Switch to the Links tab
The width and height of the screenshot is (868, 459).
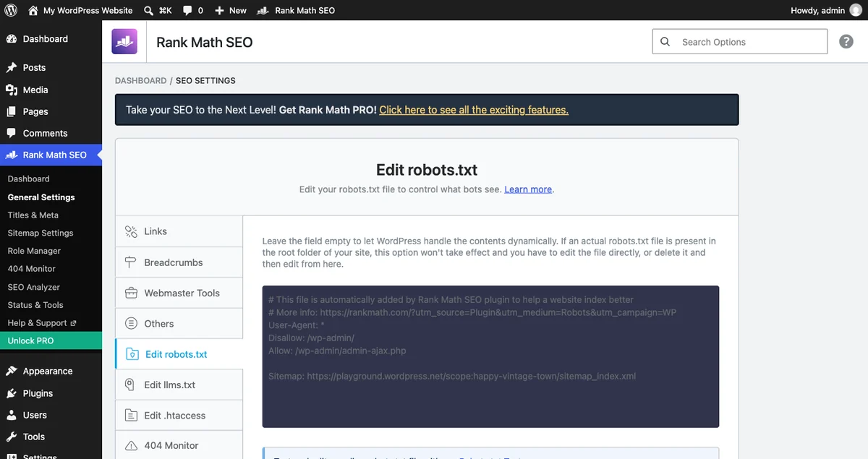[179, 231]
